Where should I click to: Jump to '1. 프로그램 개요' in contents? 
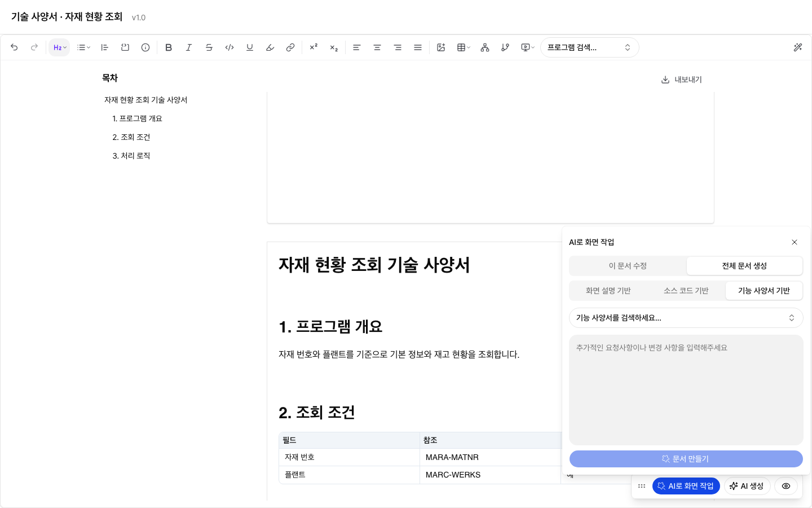[138, 119]
